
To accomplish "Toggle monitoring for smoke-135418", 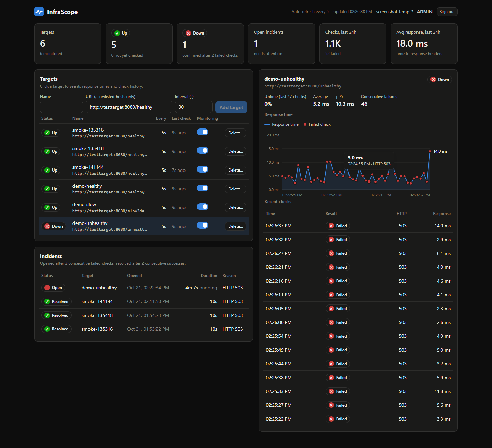I will (203, 150).
